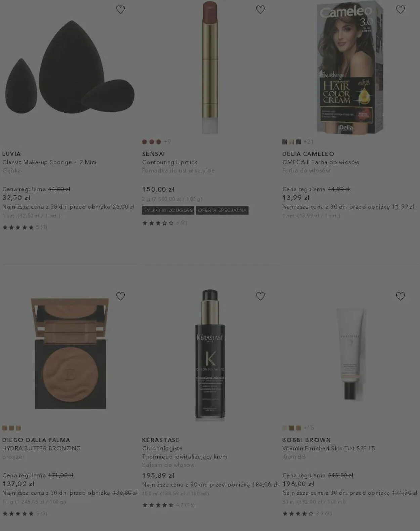Viewport: 420px width, 531px height.
Task: Save Delia Cameleo hair dye to wishlist
Action: (x=401, y=10)
